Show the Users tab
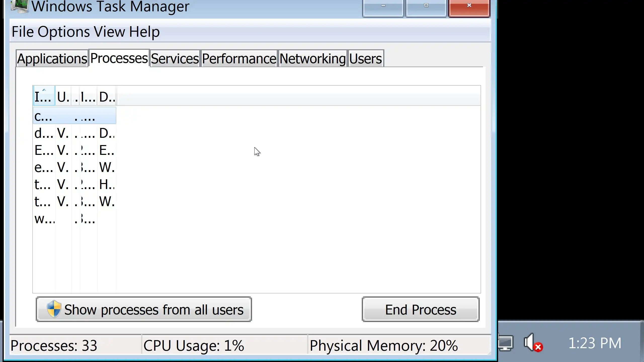 point(365,59)
